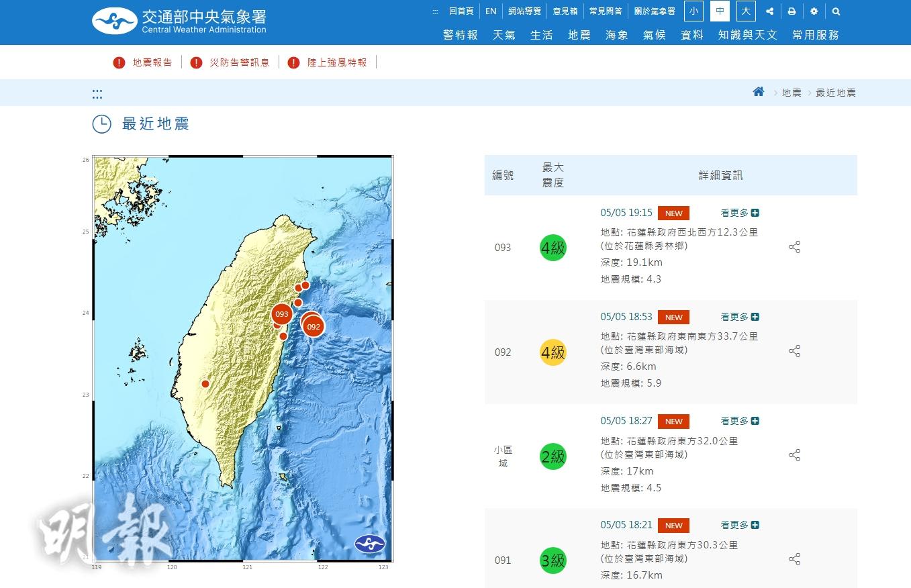Click the share icon in the top bar

click(769, 11)
